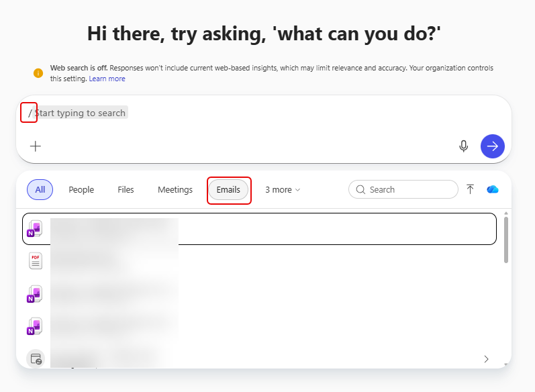Select the PDF file icon in results
This screenshot has width=535, height=392.
(36, 261)
